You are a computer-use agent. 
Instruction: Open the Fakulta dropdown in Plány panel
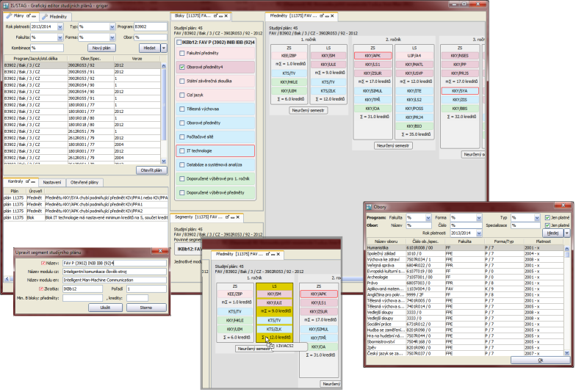tap(60, 37)
